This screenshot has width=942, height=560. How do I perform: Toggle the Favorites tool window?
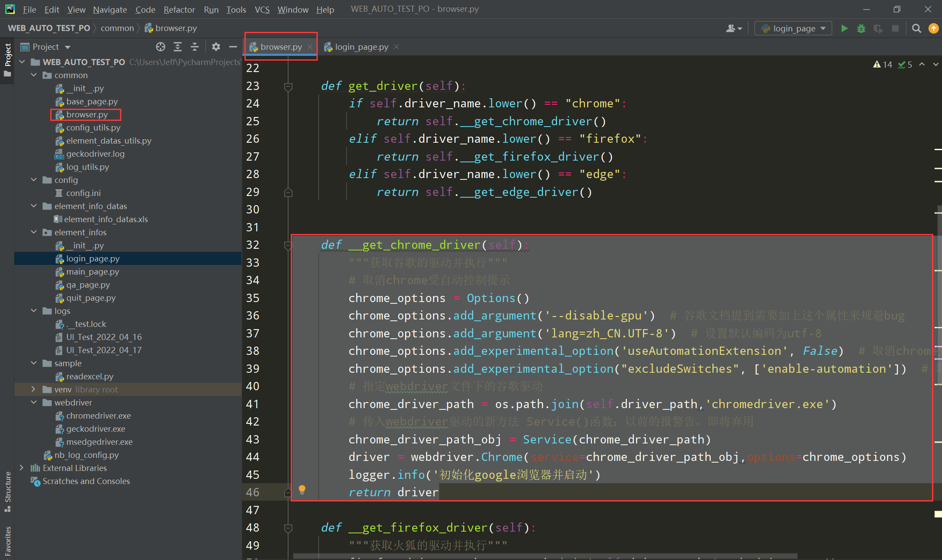tap(7, 541)
